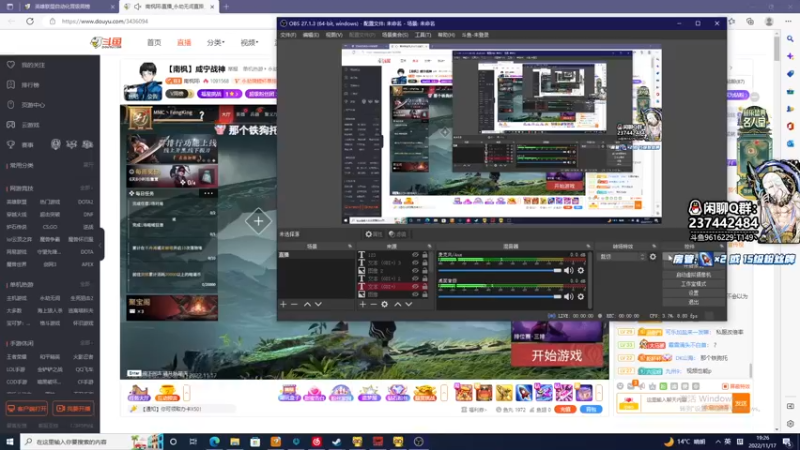The width and height of the screenshot is (800, 450).
Task: Toggle visibility of '文本 (GDI+) 3' source
Action: coord(415,263)
